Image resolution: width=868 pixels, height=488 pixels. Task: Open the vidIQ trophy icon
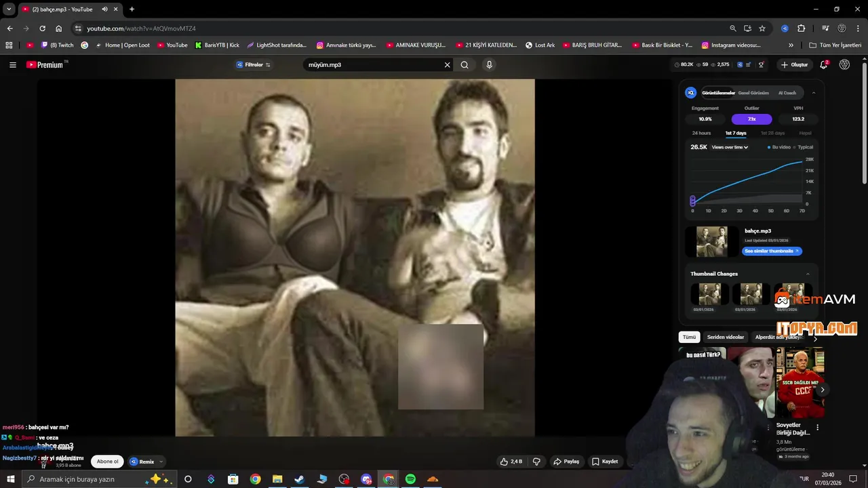762,65
